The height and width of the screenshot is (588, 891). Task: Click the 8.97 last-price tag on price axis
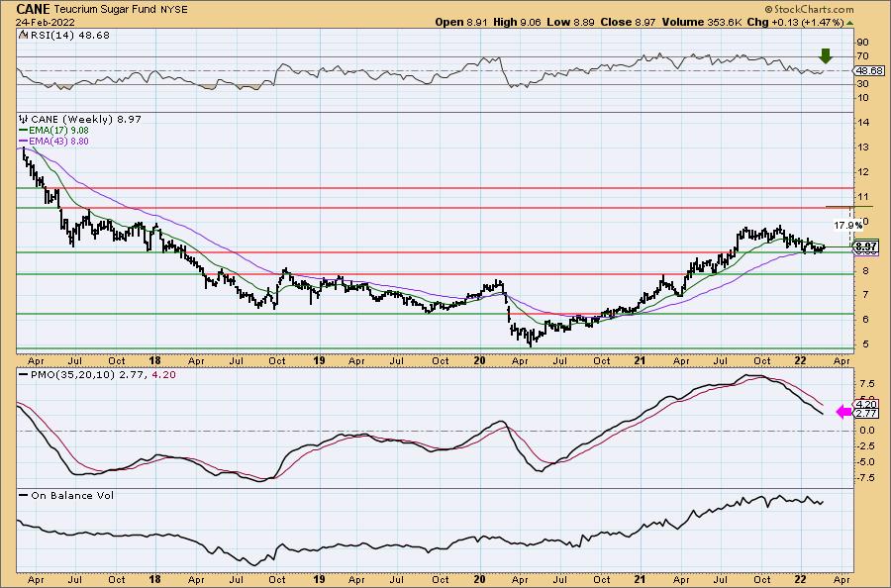click(866, 247)
